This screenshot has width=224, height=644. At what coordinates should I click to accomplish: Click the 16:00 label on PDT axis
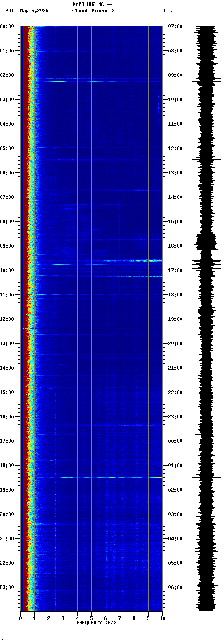coord(7,417)
